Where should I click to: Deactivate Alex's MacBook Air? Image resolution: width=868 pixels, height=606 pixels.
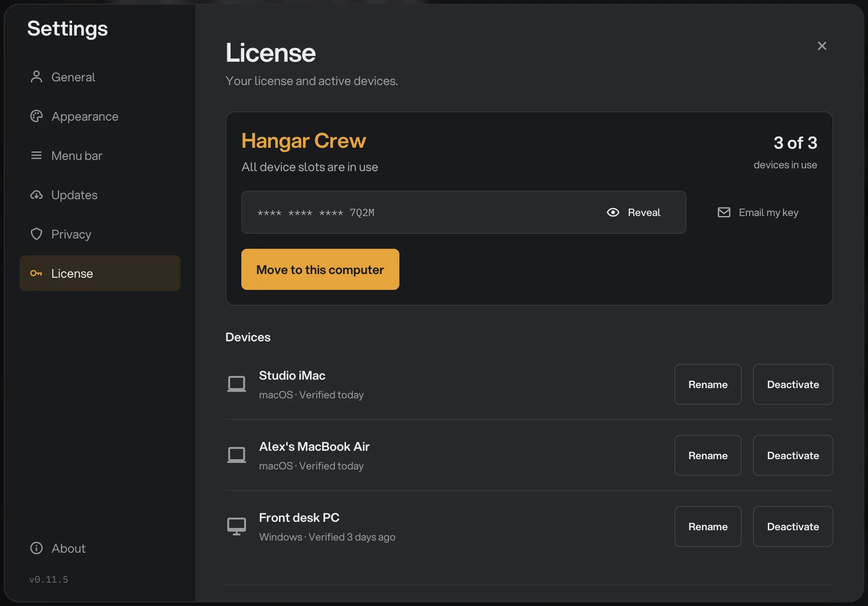(x=793, y=455)
